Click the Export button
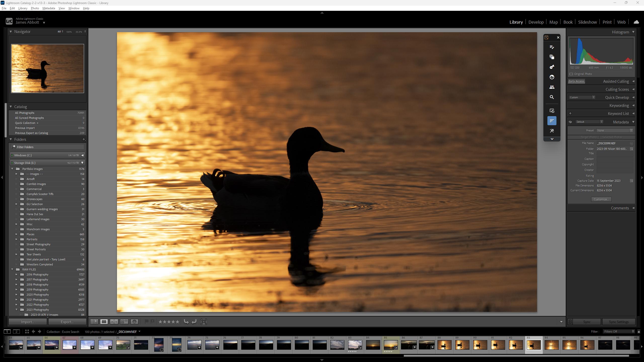644x362 pixels. click(x=67, y=322)
